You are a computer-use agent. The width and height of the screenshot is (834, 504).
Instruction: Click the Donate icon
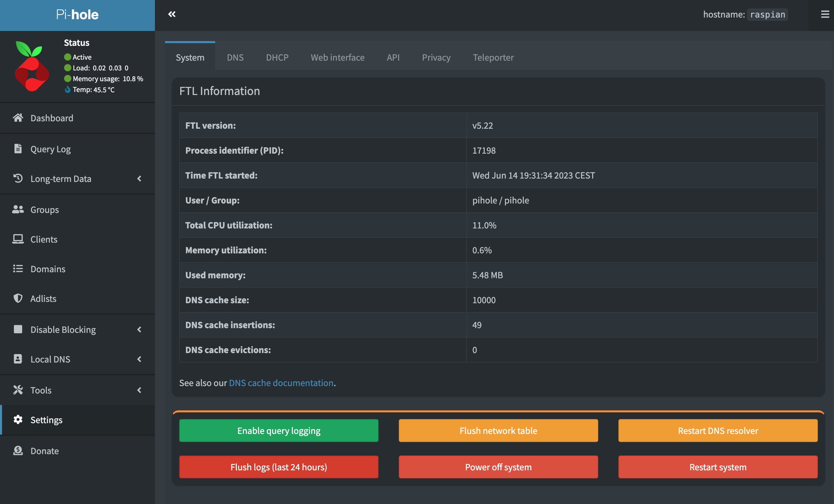(x=18, y=450)
